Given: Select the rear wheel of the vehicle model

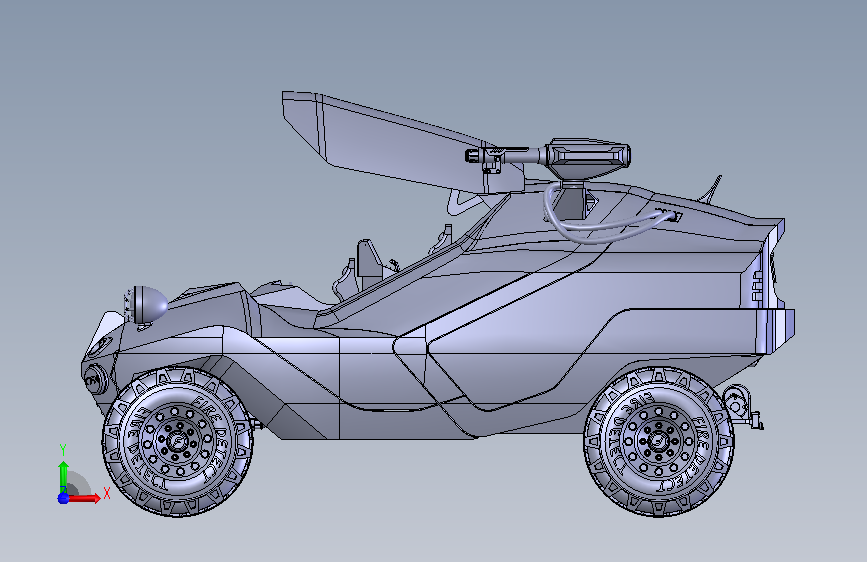Looking at the screenshot, I should tap(659, 441).
